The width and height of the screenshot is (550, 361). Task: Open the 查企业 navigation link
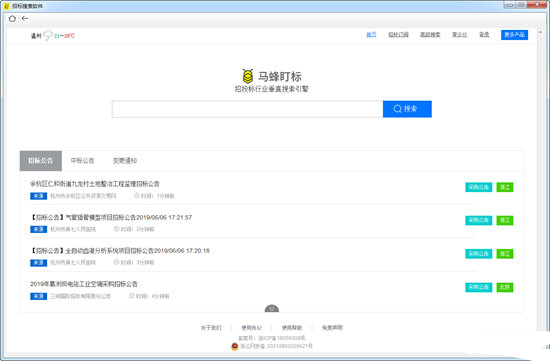(x=460, y=34)
